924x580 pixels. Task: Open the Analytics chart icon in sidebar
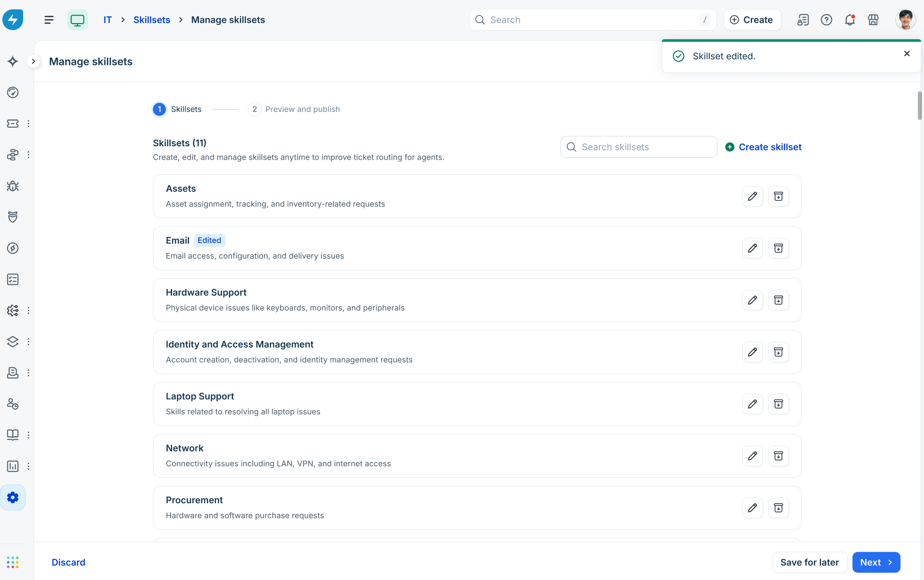coord(13,466)
